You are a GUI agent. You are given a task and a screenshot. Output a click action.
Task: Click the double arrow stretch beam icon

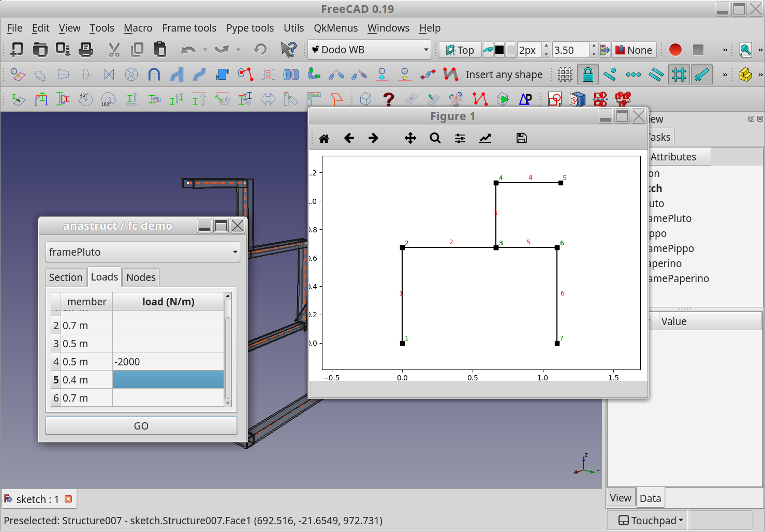pyautogui.click(x=268, y=99)
